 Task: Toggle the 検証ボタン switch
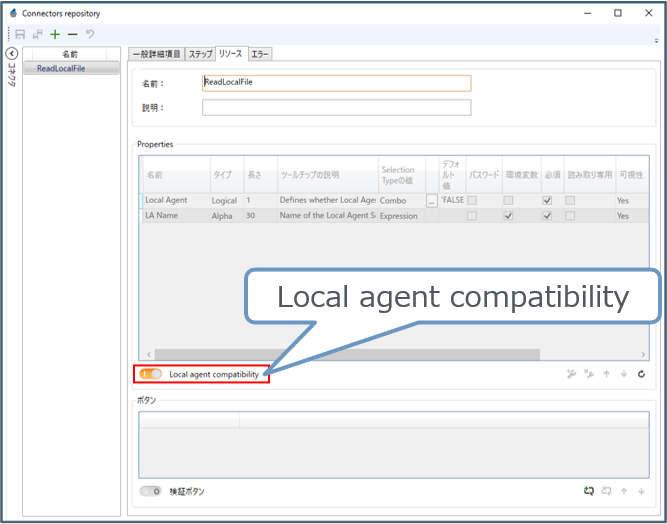(x=151, y=491)
